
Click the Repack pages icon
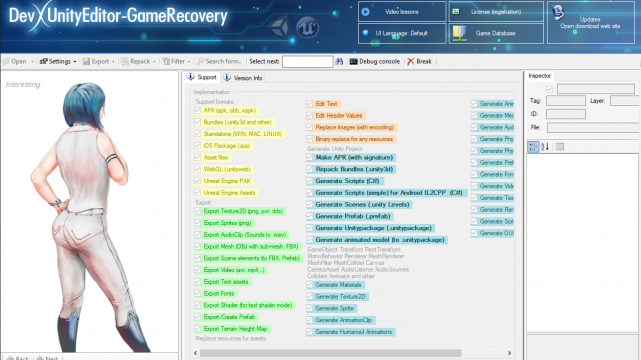click(125, 61)
